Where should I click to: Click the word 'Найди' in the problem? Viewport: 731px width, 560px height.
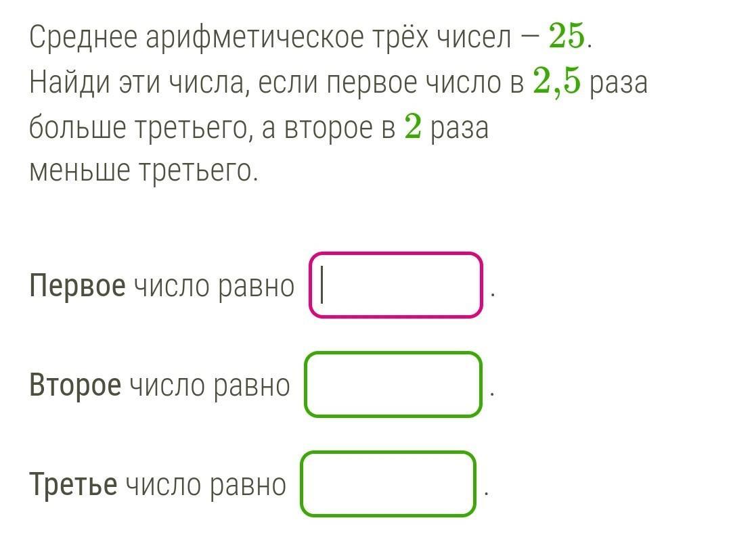(68, 84)
